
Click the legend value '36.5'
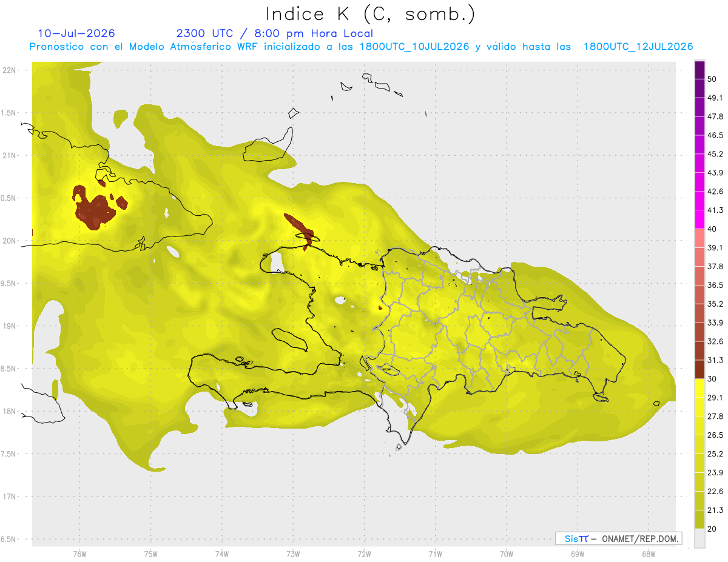point(715,285)
